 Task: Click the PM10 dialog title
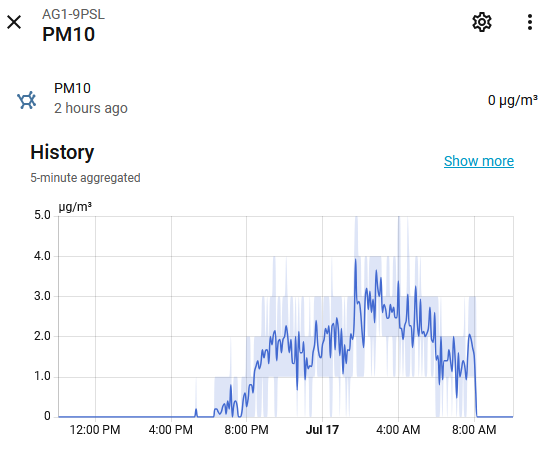click(x=69, y=34)
